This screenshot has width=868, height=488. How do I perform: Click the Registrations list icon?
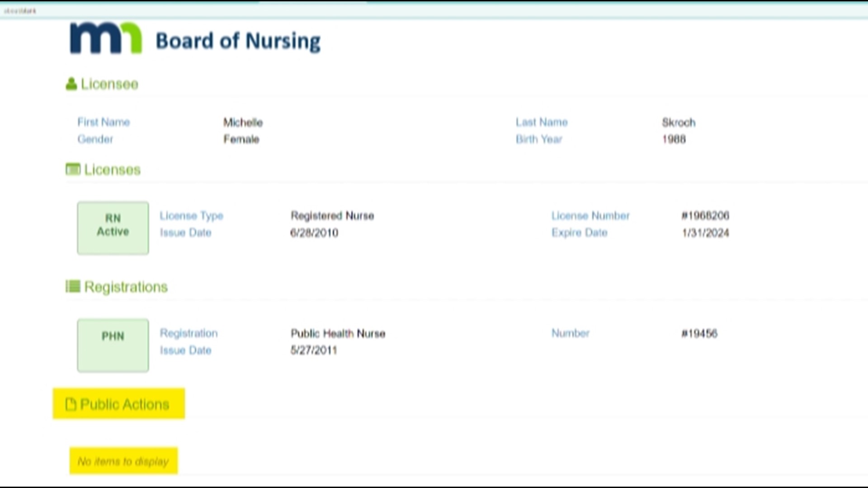(72, 286)
